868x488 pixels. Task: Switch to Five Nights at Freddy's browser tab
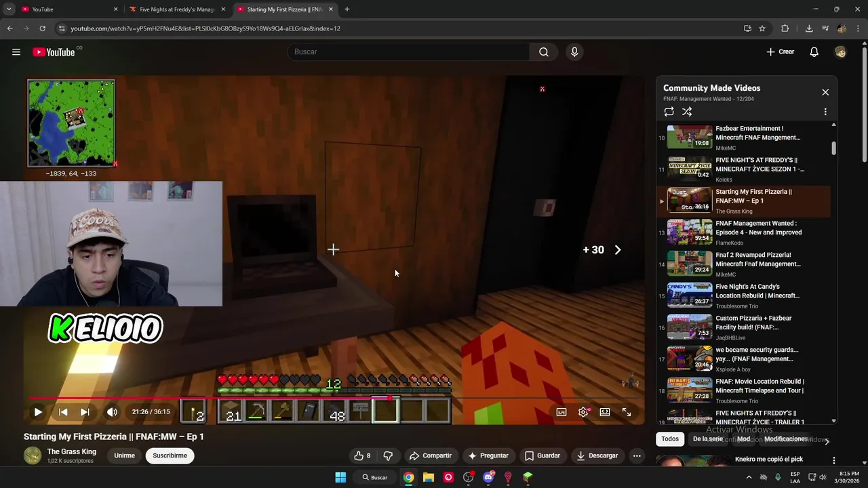click(178, 9)
